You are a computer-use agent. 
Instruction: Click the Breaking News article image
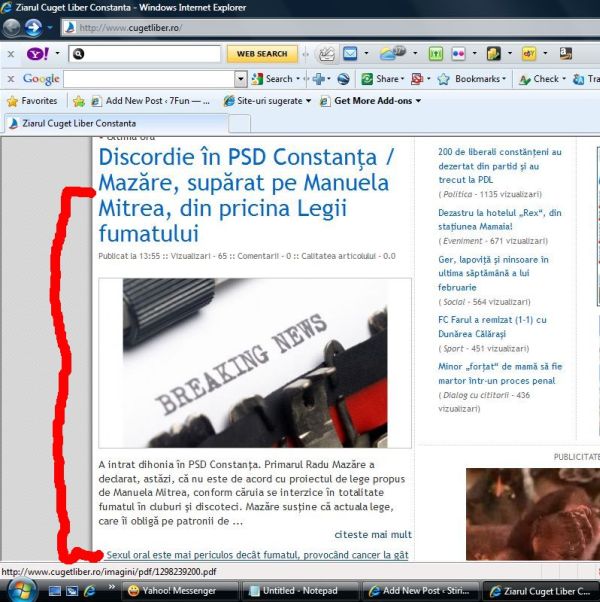255,362
